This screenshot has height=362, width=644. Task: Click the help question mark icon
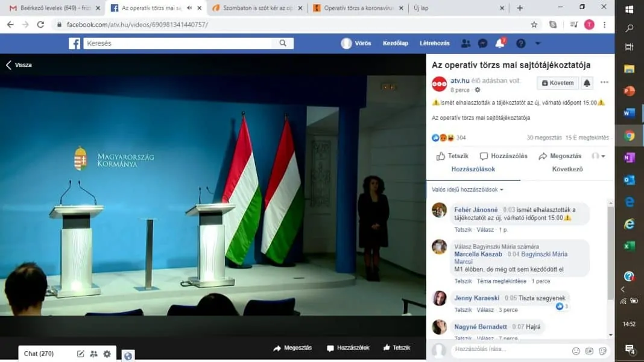click(x=520, y=43)
